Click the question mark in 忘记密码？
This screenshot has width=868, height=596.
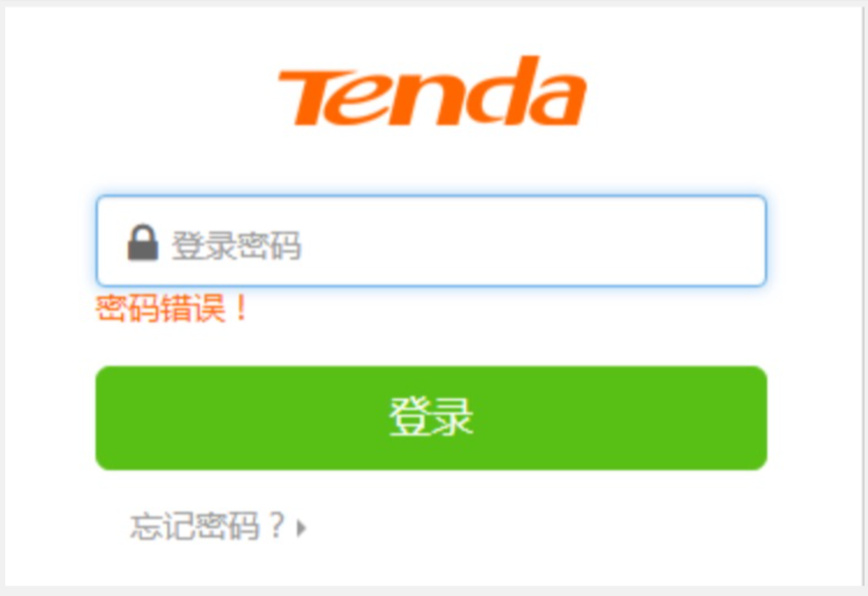tap(276, 525)
